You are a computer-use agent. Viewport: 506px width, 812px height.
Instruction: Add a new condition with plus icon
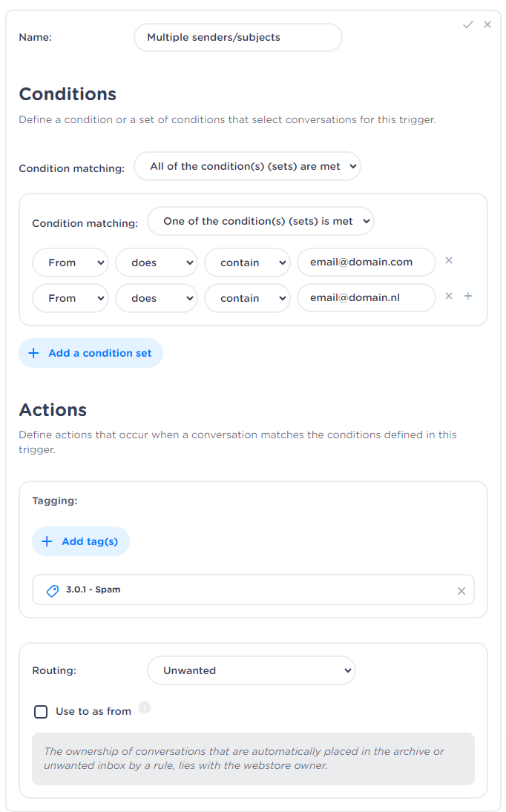coord(468,296)
